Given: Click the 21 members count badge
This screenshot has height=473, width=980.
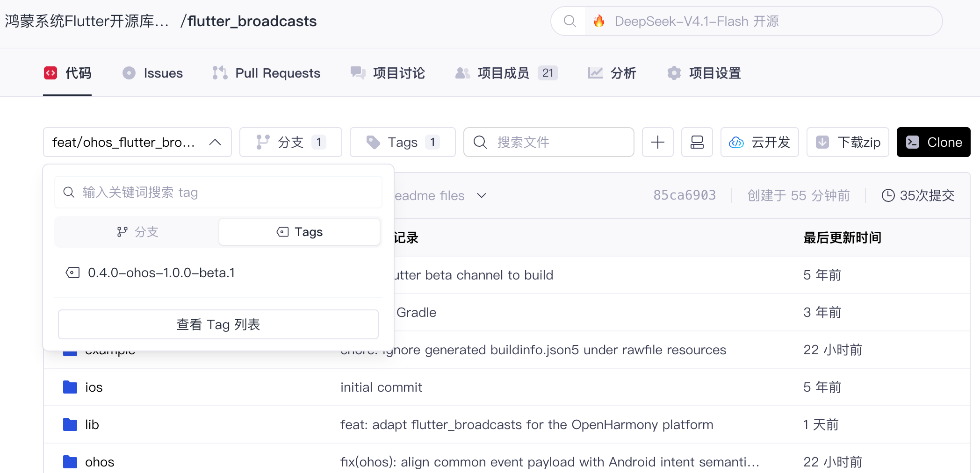Looking at the screenshot, I should [548, 73].
